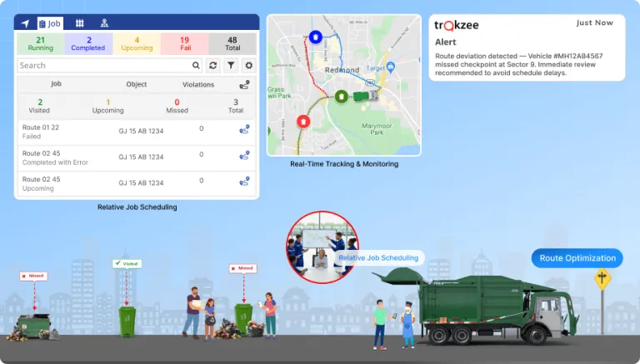Select the 4 Upcoming status box

click(136, 43)
